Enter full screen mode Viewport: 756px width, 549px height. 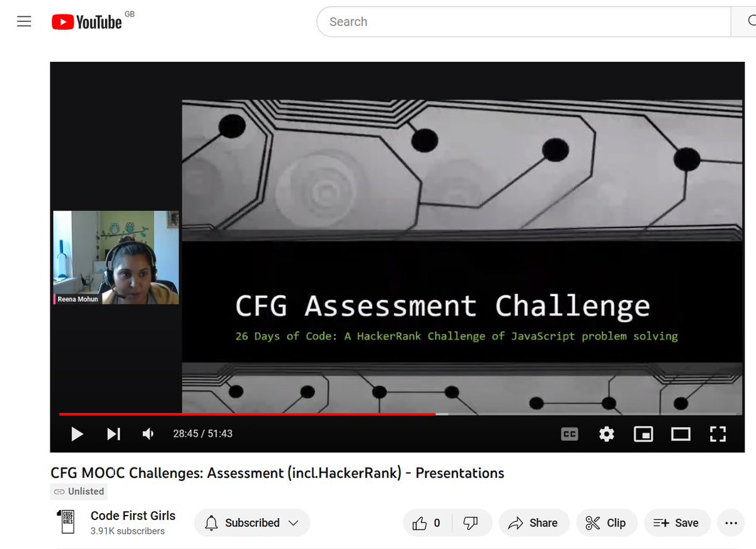[x=718, y=434]
